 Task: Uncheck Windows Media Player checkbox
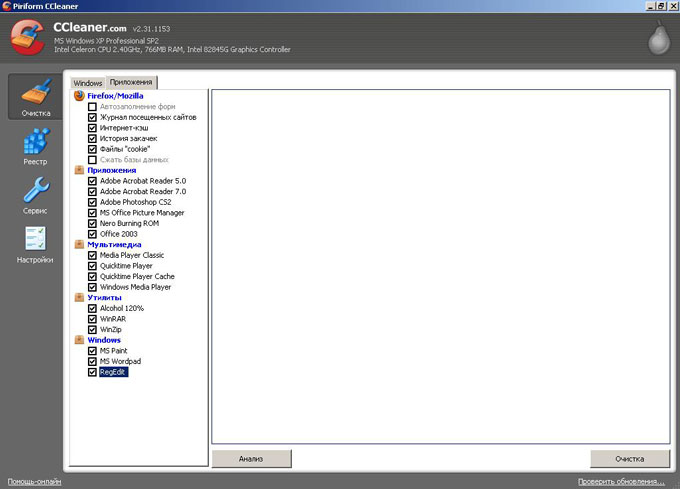click(x=92, y=287)
